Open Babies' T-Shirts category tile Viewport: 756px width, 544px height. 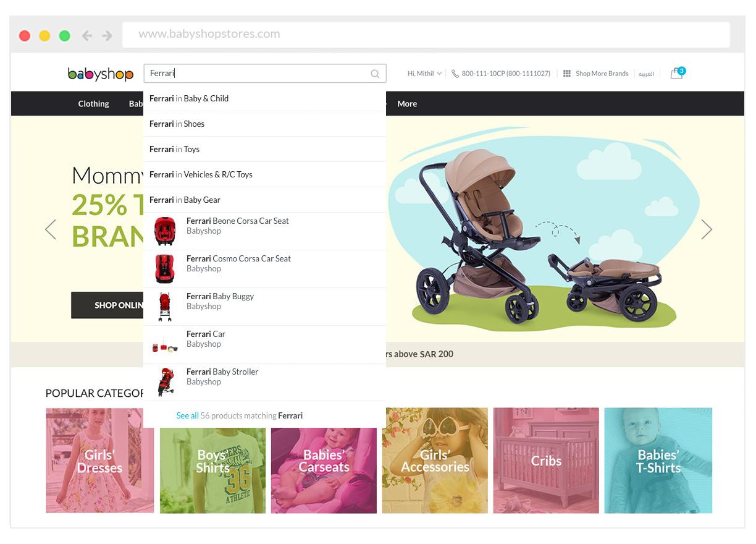(658, 461)
